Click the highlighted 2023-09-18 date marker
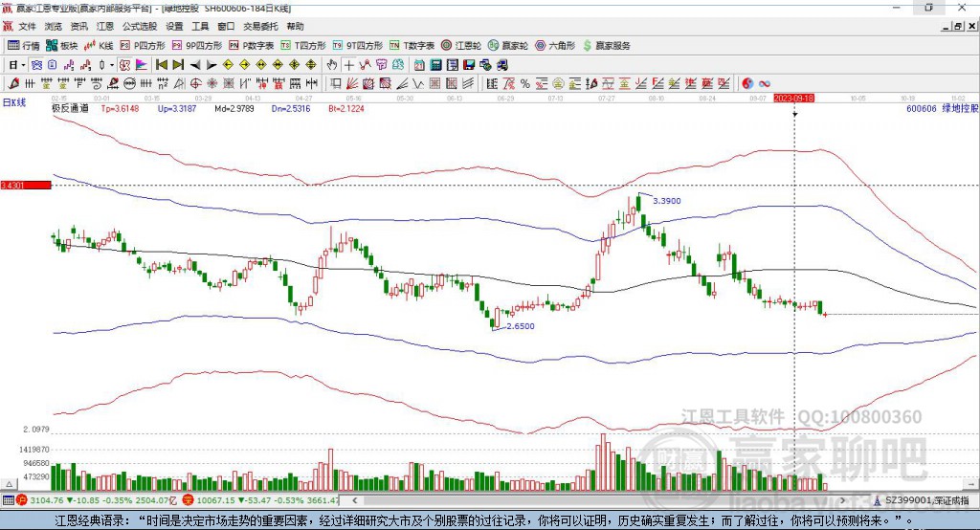980x530 pixels. click(x=793, y=99)
